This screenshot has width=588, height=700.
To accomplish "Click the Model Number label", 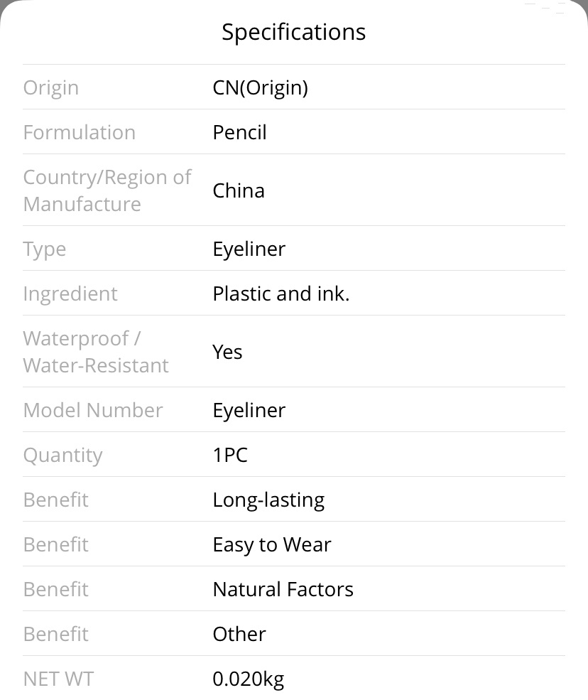I will 93,410.
